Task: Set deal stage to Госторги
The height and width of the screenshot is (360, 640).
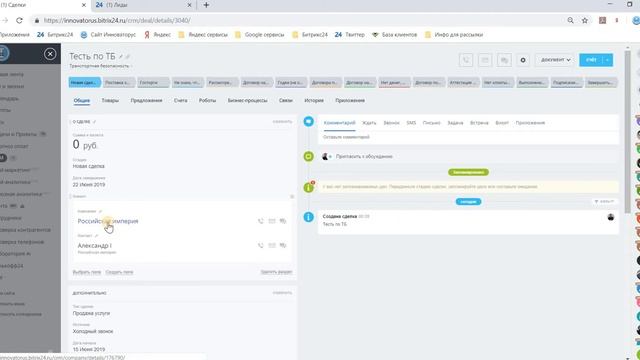Action: 153,82
